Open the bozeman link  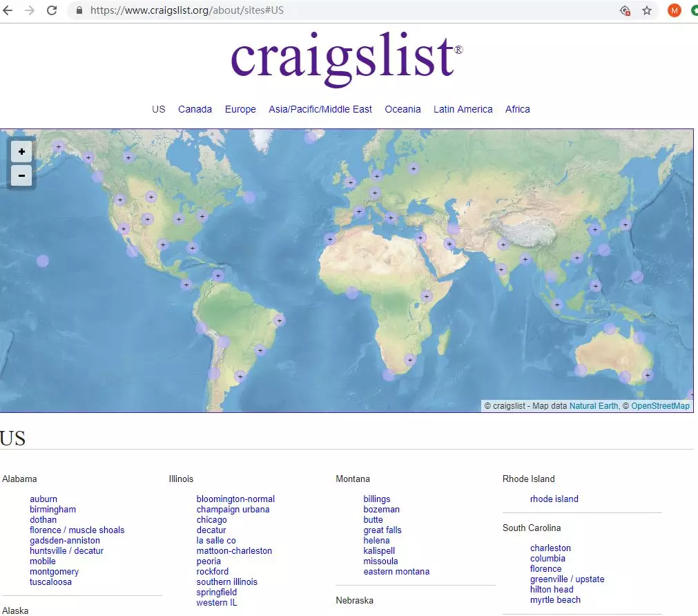pos(382,509)
